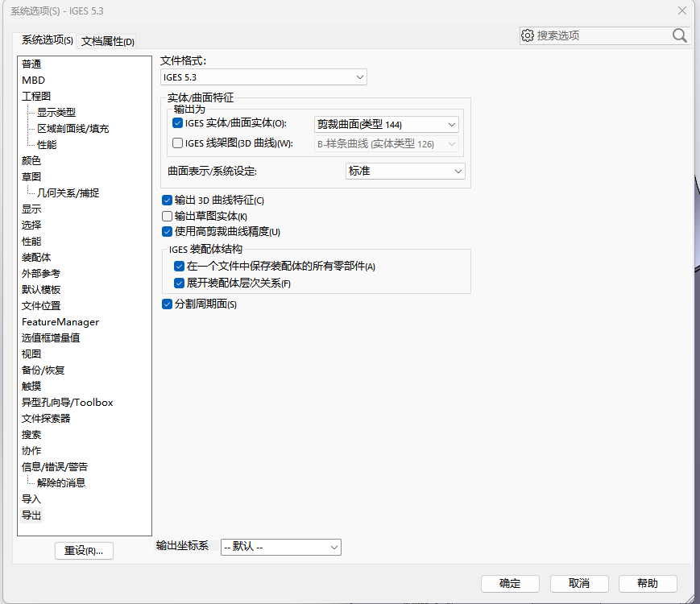Select 区域剖面线/填充 in the tree
The width and height of the screenshot is (700, 604).
click(72, 129)
